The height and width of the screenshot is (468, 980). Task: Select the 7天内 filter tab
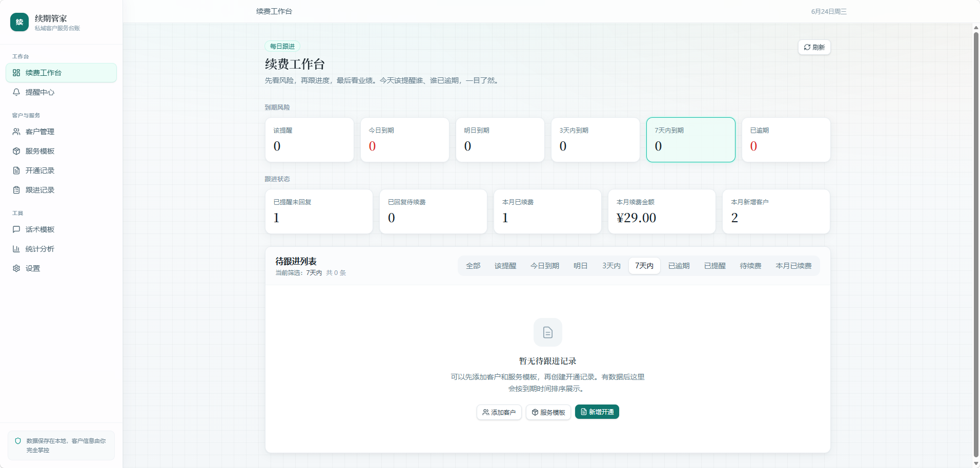(x=644, y=266)
